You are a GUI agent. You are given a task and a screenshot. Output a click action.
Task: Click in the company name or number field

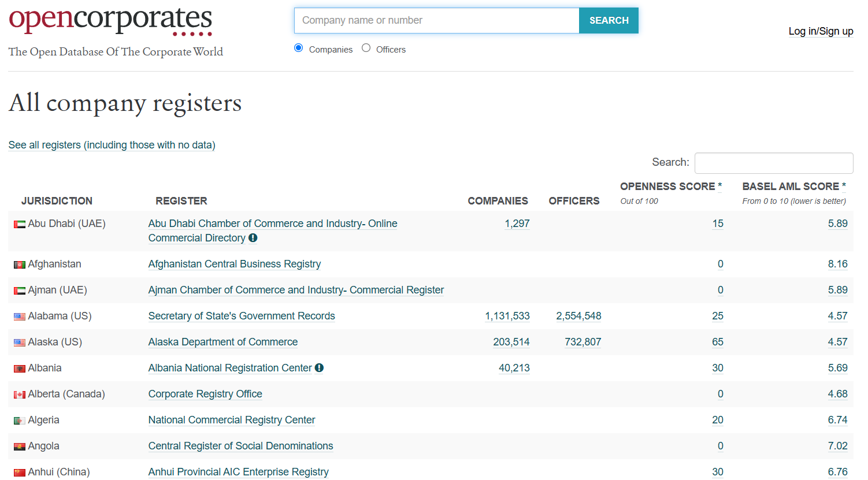[437, 20]
